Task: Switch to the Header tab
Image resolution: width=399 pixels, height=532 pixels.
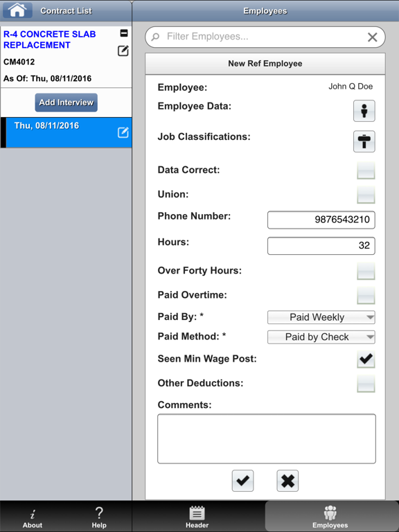Action: coord(197,517)
